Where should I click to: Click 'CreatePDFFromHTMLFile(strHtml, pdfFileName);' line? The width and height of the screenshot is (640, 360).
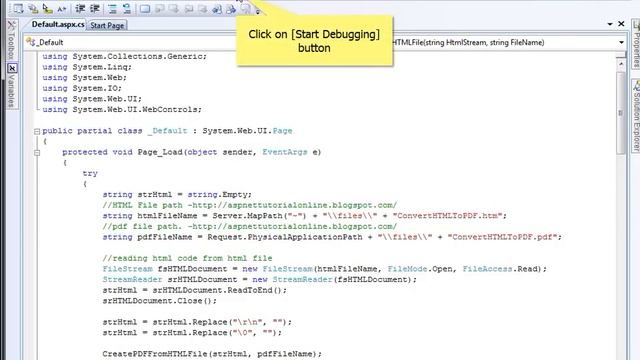coord(212,354)
